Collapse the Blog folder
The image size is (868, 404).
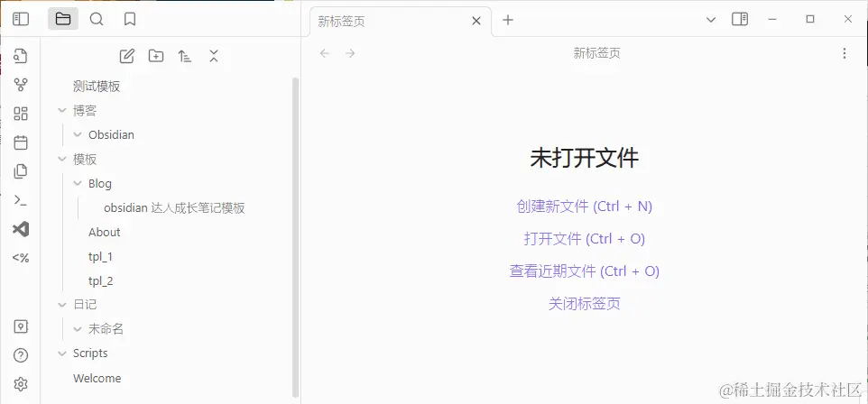coord(78,183)
